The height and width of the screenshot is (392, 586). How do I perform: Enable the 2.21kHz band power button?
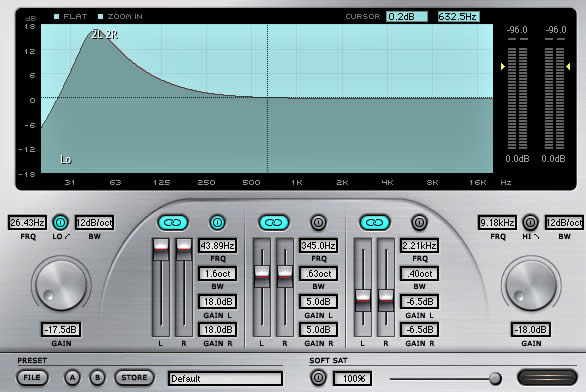[x=419, y=222]
